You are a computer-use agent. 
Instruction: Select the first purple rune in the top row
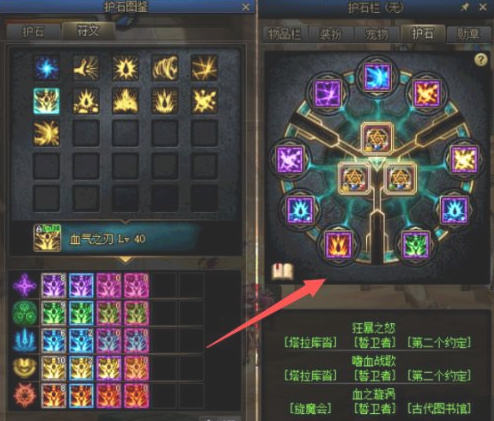[54, 285]
